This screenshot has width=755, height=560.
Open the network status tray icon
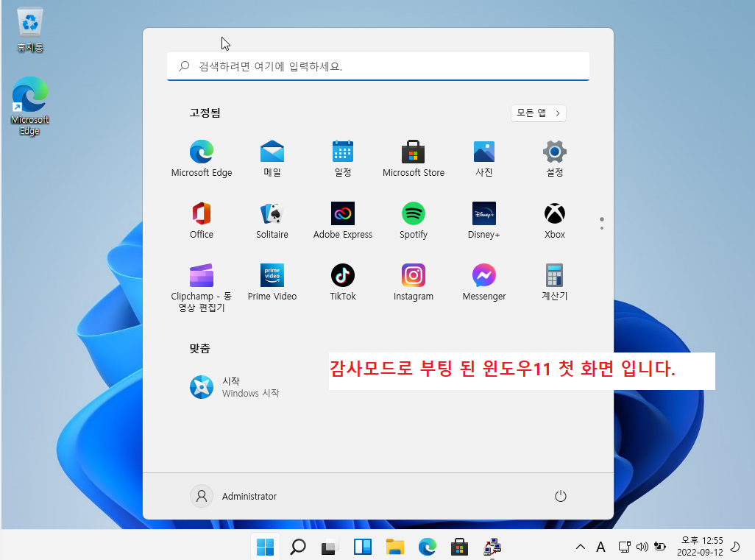(625, 547)
